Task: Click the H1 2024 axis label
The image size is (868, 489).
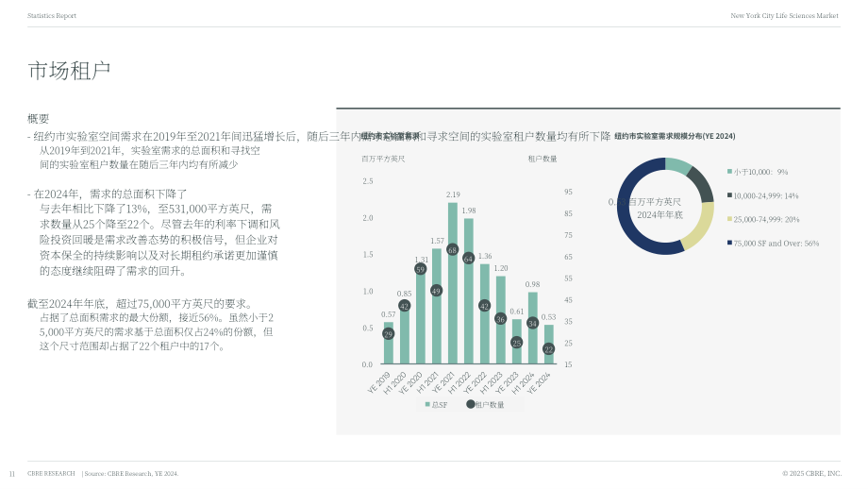Action: [x=523, y=382]
